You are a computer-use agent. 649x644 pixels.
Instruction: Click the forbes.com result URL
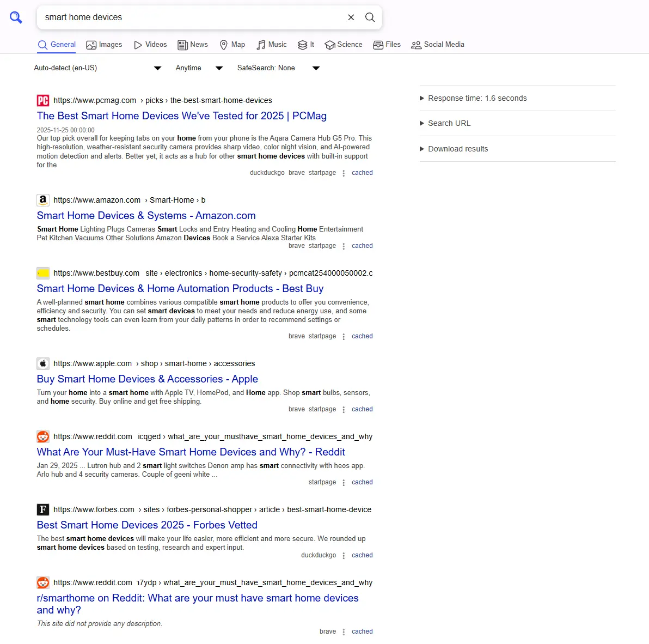[212, 510]
